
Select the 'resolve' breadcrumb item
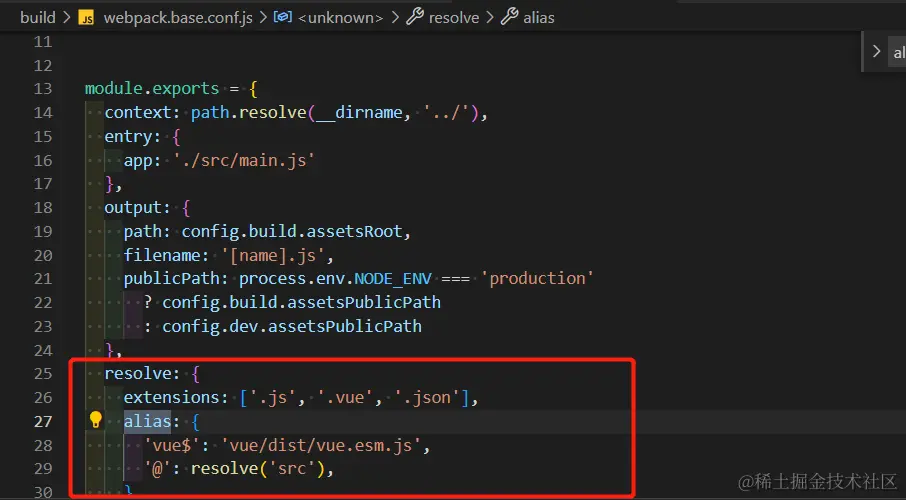point(454,18)
